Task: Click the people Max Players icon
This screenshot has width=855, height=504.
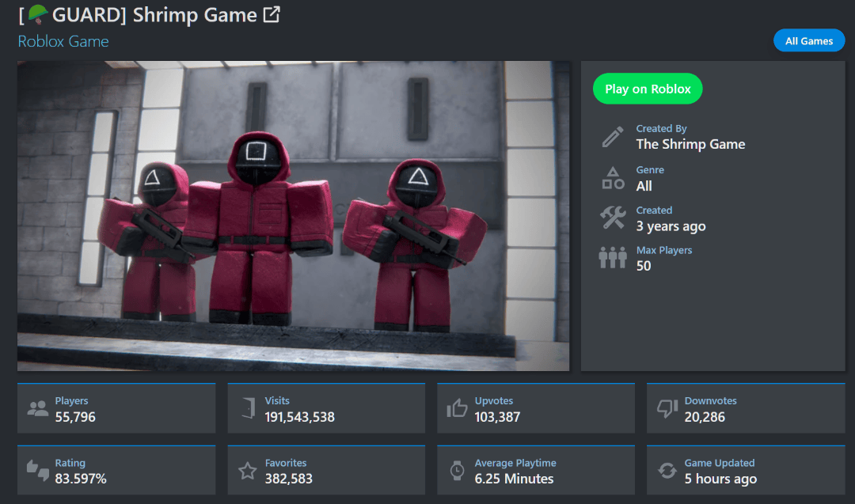Action: 612,258
